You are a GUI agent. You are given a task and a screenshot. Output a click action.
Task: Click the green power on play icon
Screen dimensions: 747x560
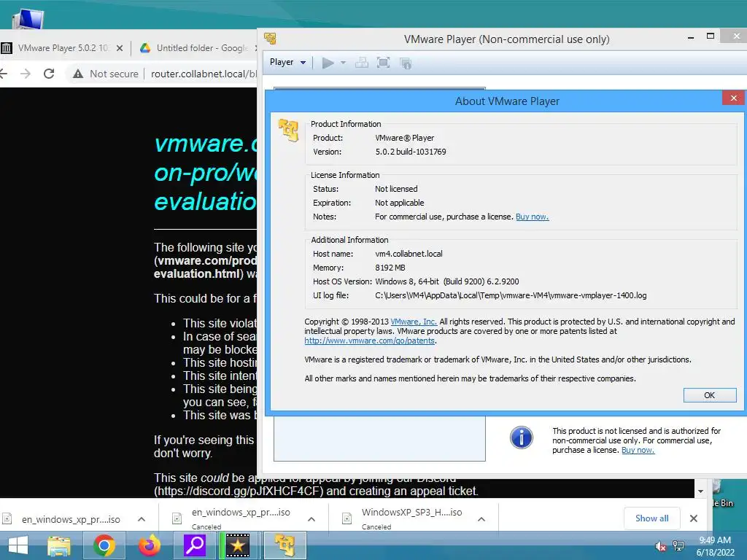pyautogui.click(x=328, y=63)
